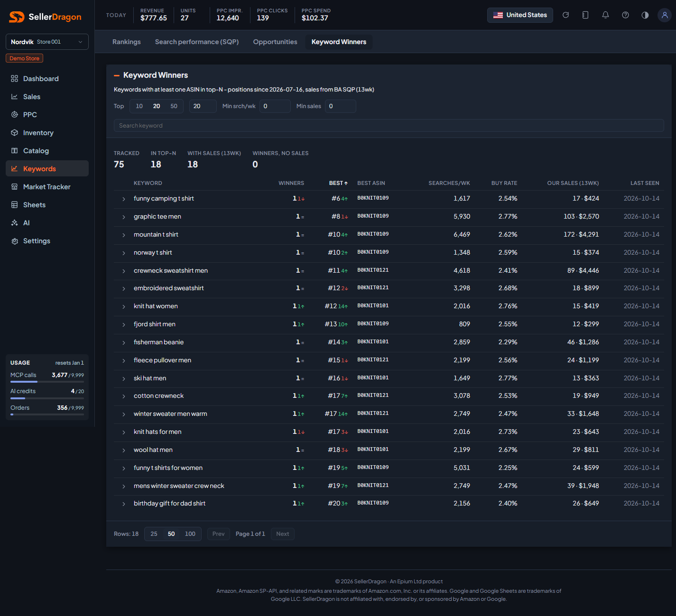Click the SellerDragon logo
Image resolution: width=676 pixels, height=616 pixels.
pyautogui.click(x=46, y=17)
